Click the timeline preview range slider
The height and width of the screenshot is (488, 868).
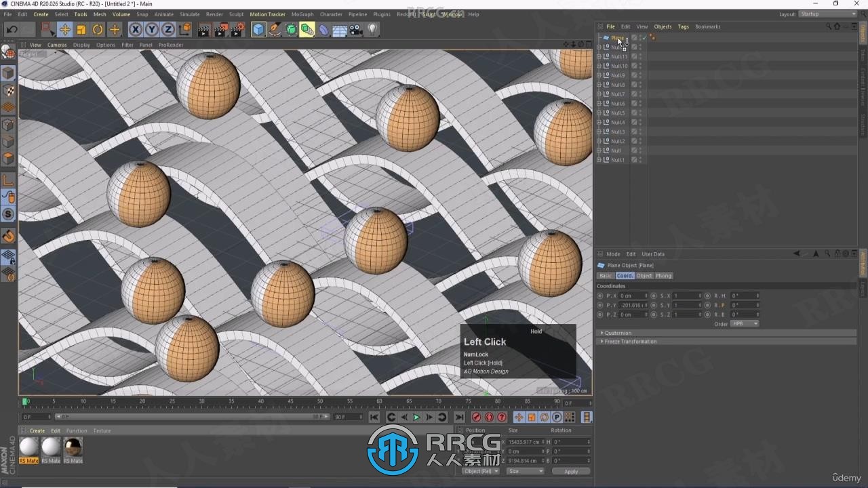point(192,417)
